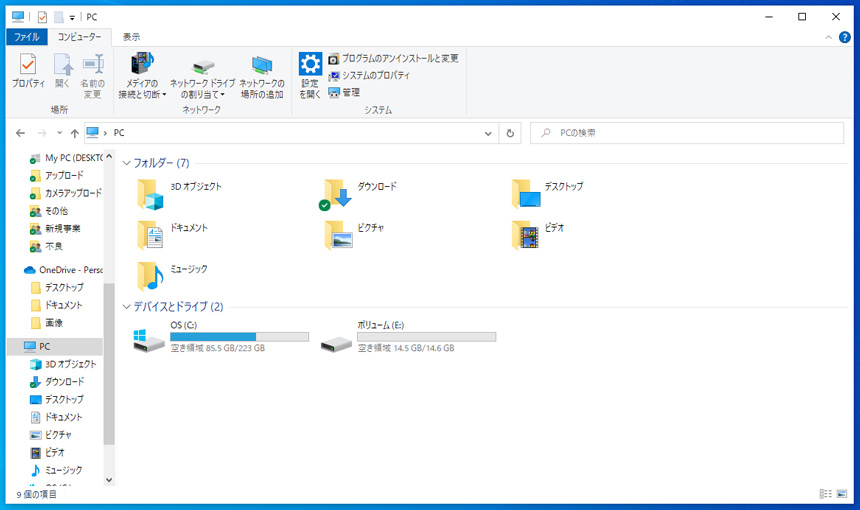
Task: Open メディアの接続と切断 menu
Action: (x=143, y=76)
